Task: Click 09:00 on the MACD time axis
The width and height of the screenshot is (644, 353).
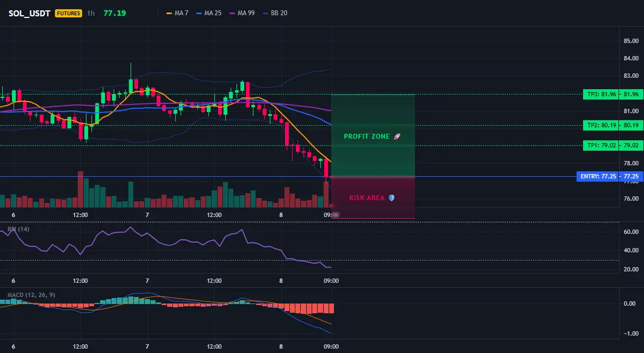Action: click(331, 346)
